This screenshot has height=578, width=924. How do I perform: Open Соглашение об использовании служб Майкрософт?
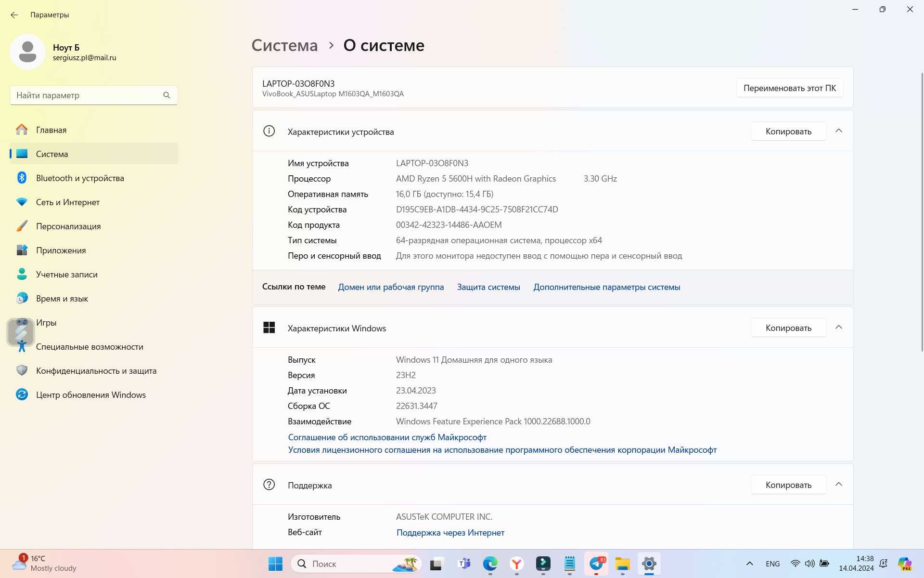tap(387, 437)
